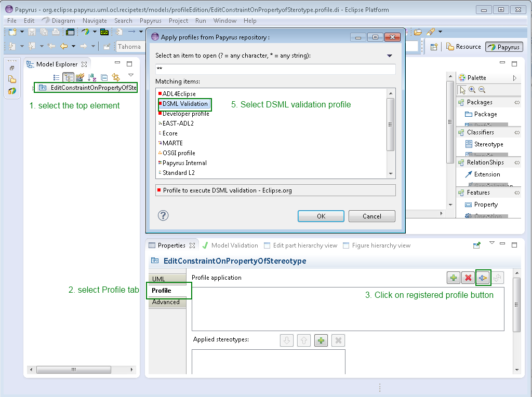532x397 pixels.
Task: Click the Save icon in main toolbar
Action: 32,32
